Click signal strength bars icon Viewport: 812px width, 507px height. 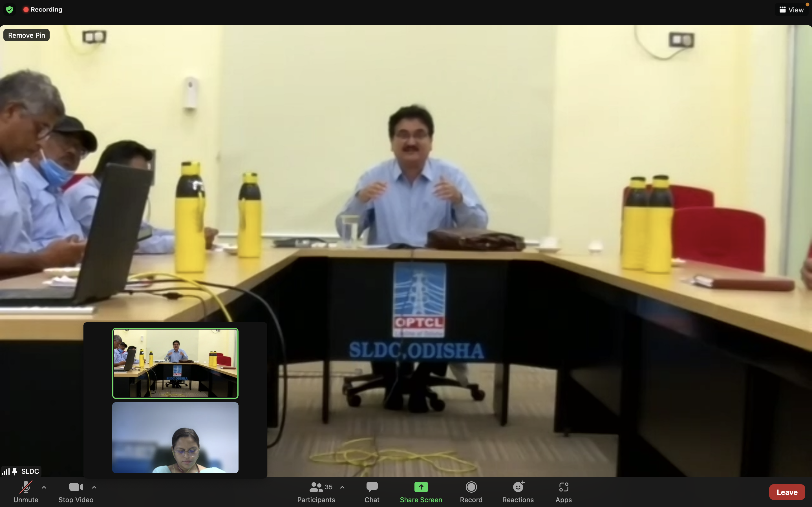6,472
